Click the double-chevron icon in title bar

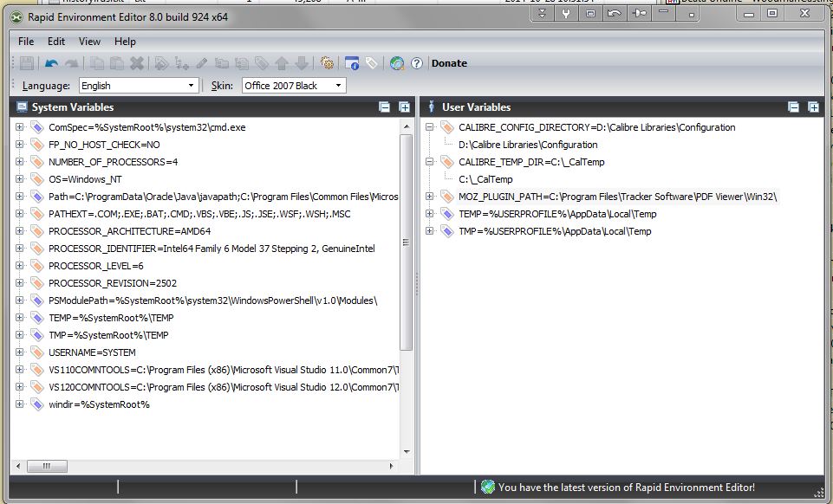[x=543, y=13]
